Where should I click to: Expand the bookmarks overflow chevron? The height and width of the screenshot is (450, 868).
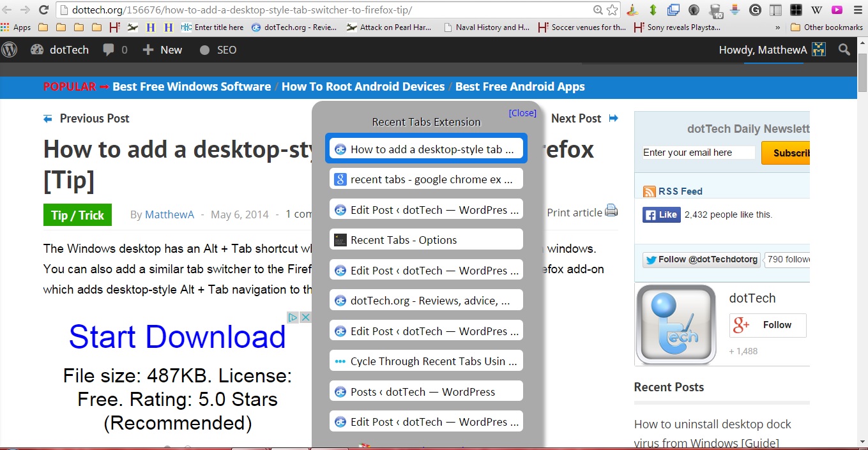point(777,27)
